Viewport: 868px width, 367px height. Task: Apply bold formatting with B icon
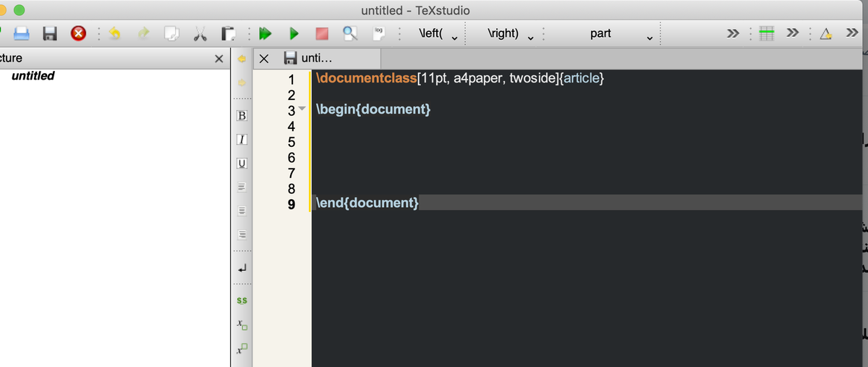click(242, 115)
